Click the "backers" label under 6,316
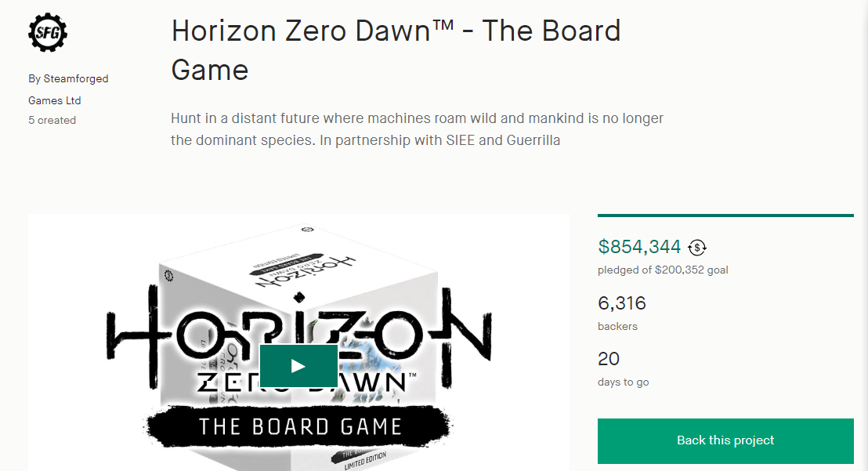This screenshot has height=471, width=868. coord(617,326)
